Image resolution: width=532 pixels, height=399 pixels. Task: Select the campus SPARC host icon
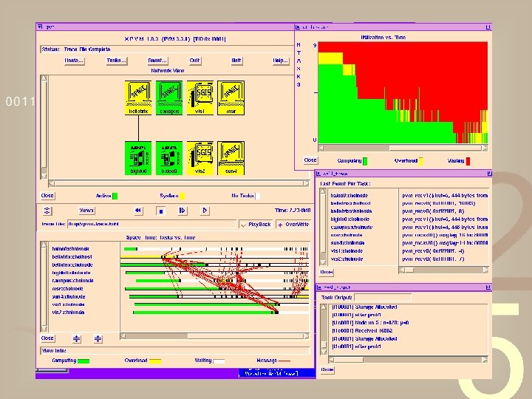(169, 98)
